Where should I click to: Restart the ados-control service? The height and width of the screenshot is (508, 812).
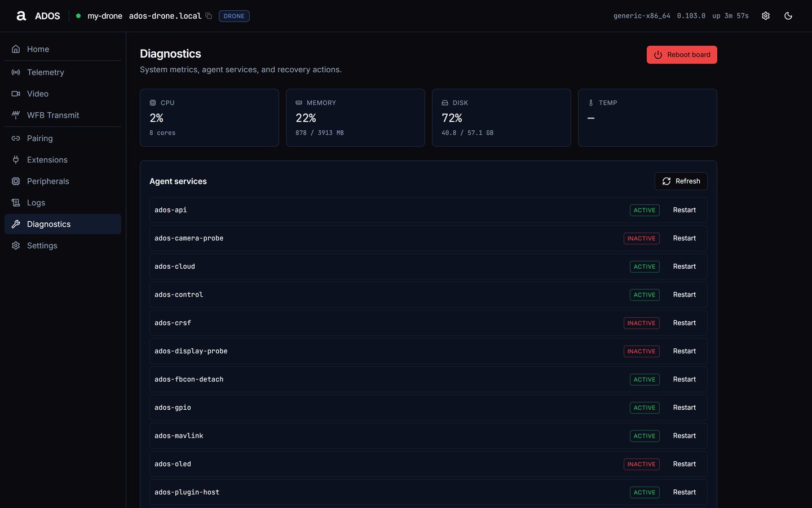685,295
